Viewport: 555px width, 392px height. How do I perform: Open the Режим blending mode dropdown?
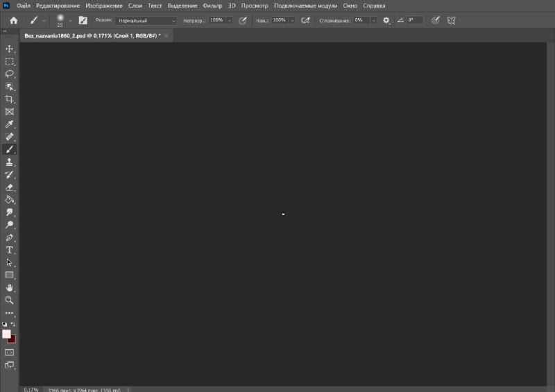[x=146, y=21]
